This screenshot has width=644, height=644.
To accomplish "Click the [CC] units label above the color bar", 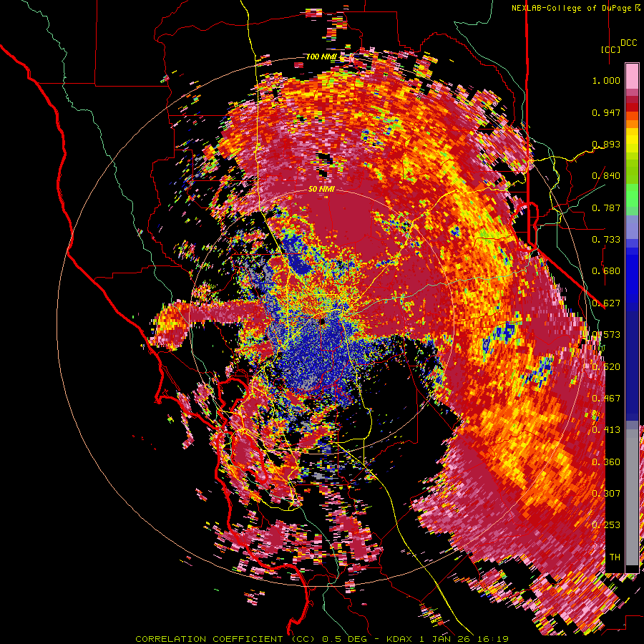I will (x=610, y=49).
